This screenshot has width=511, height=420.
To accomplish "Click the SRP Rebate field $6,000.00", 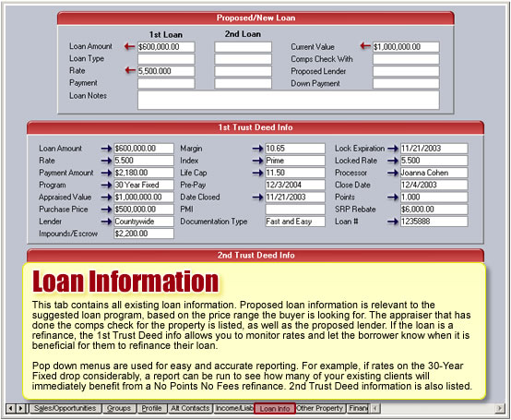I will (434, 210).
